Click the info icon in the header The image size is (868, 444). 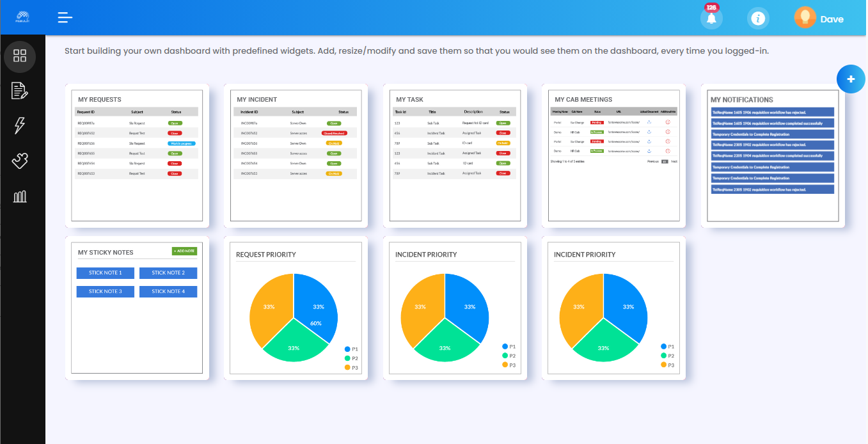758,19
